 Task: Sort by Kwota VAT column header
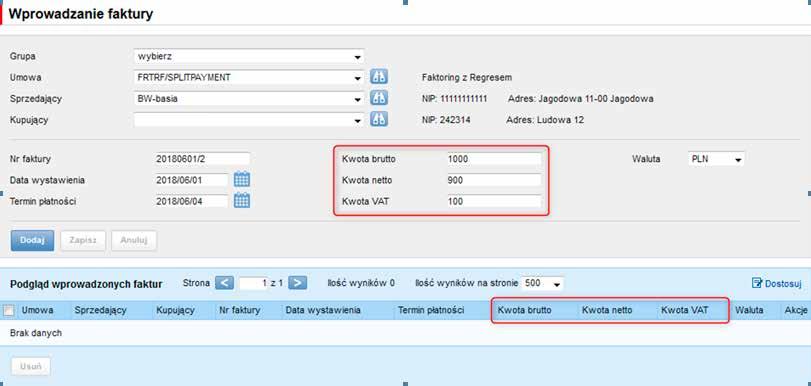point(685,310)
